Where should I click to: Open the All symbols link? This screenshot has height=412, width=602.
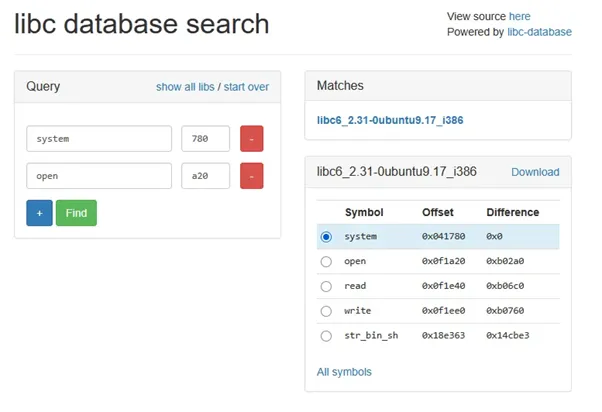(x=344, y=372)
